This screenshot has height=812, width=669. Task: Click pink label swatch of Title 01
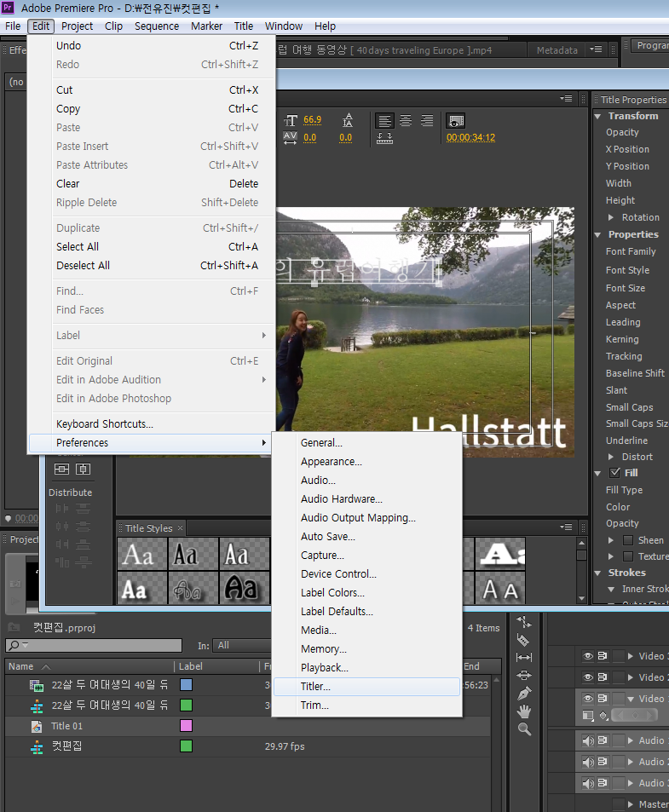pos(186,726)
